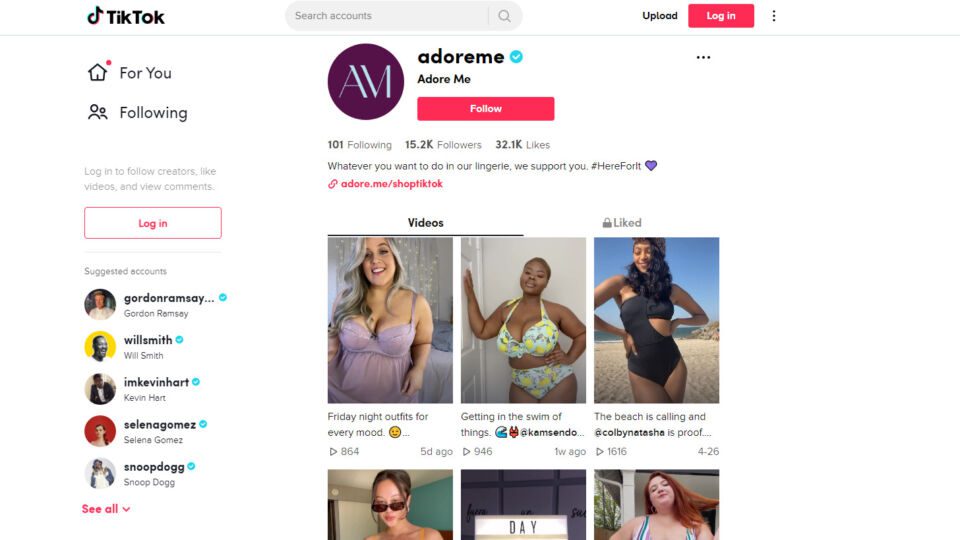This screenshot has width=960, height=540.
Task: Click the search magnifier icon
Action: click(x=504, y=16)
